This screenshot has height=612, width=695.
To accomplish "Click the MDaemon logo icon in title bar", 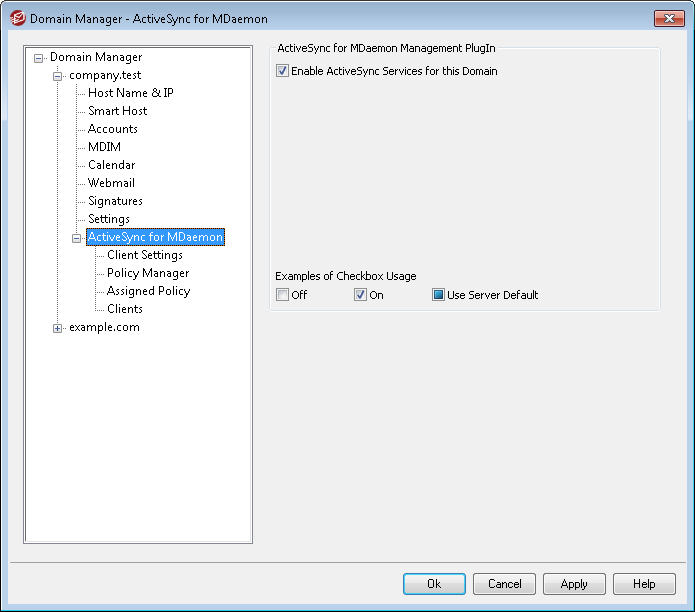I will click(x=18, y=19).
